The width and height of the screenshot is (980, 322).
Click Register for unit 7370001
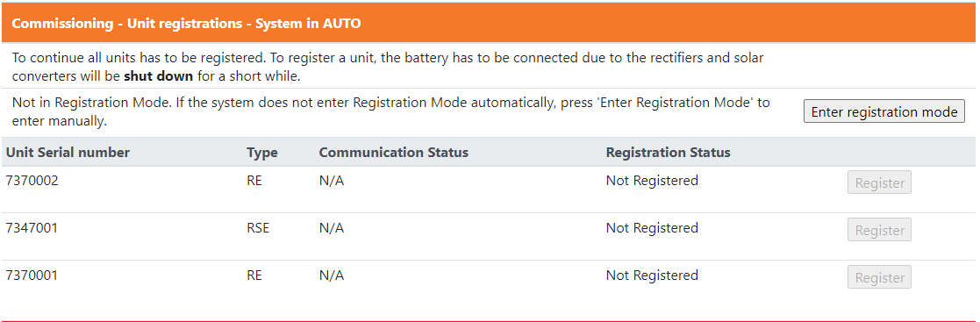[879, 277]
